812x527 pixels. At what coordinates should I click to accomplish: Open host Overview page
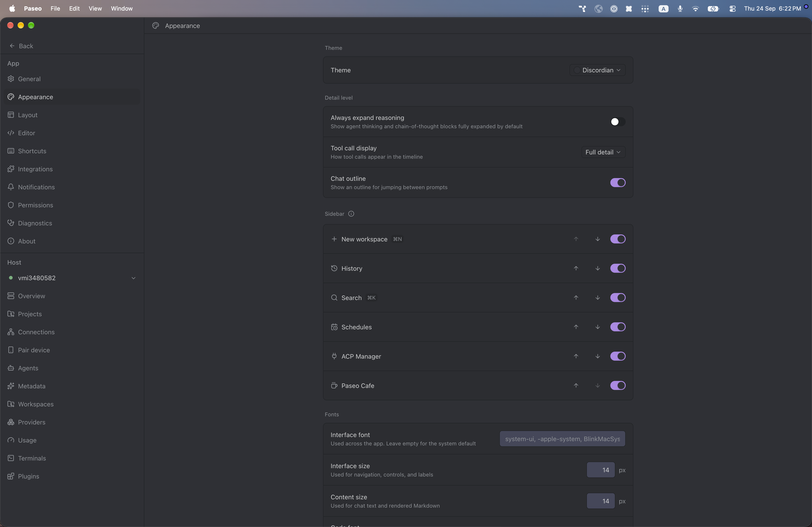(x=72, y=296)
